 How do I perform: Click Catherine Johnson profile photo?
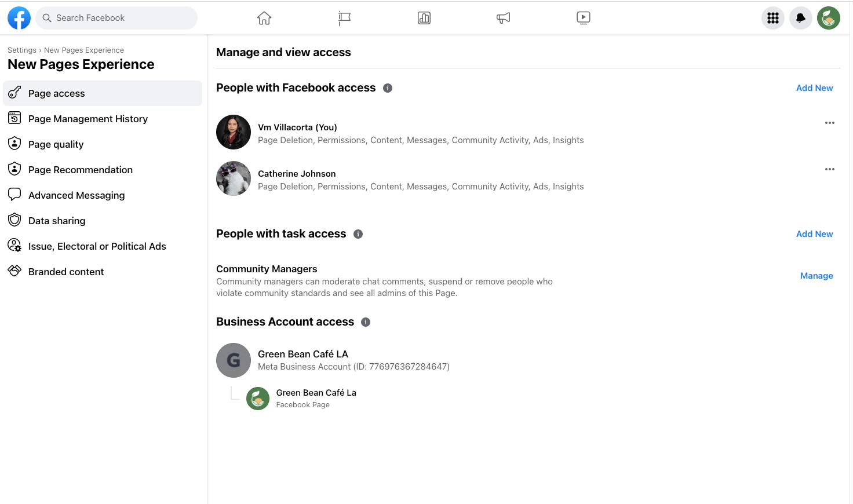click(x=234, y=178)
